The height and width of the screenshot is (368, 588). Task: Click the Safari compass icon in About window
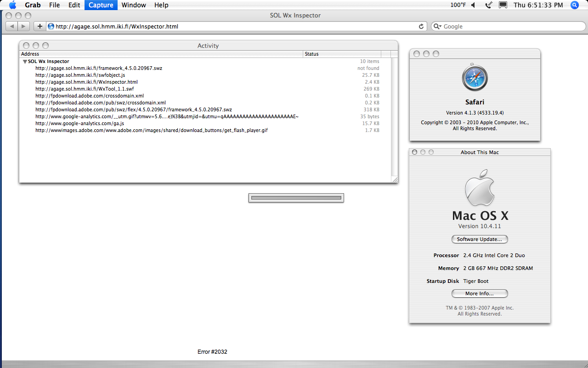[x=475, y=78]
